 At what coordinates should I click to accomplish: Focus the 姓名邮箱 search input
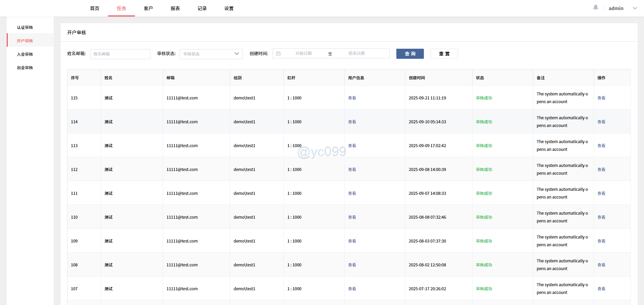click(x=120, y=54)
